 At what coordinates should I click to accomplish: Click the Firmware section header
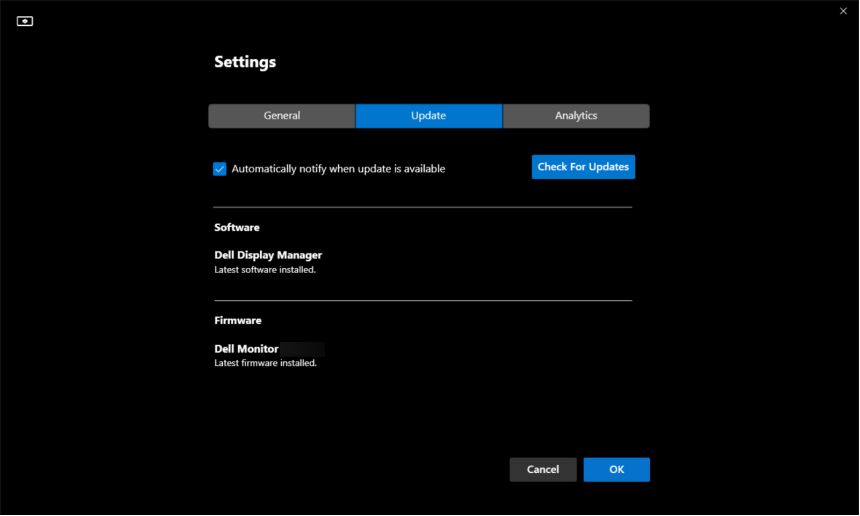point(238,321)
